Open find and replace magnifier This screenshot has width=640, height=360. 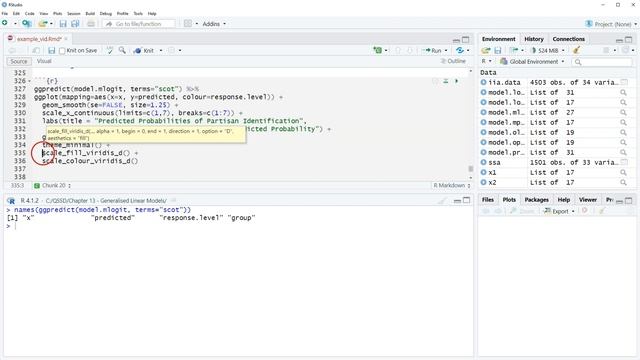[x=122, y=50]
